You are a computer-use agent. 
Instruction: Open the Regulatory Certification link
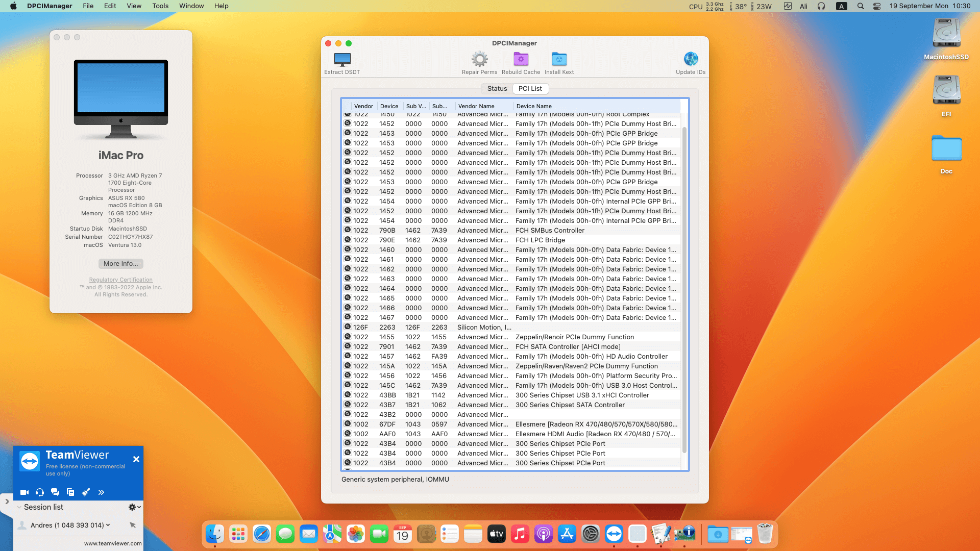coord(120,280)
